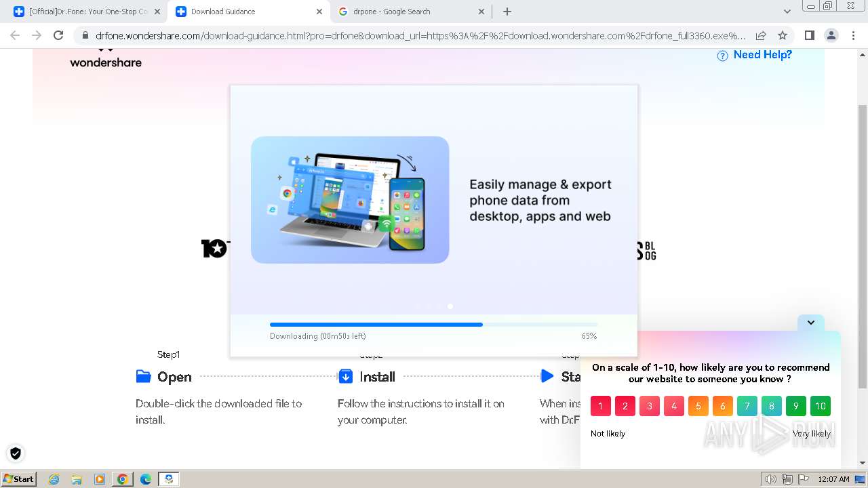Click the Downloading time remaining text

318,335
